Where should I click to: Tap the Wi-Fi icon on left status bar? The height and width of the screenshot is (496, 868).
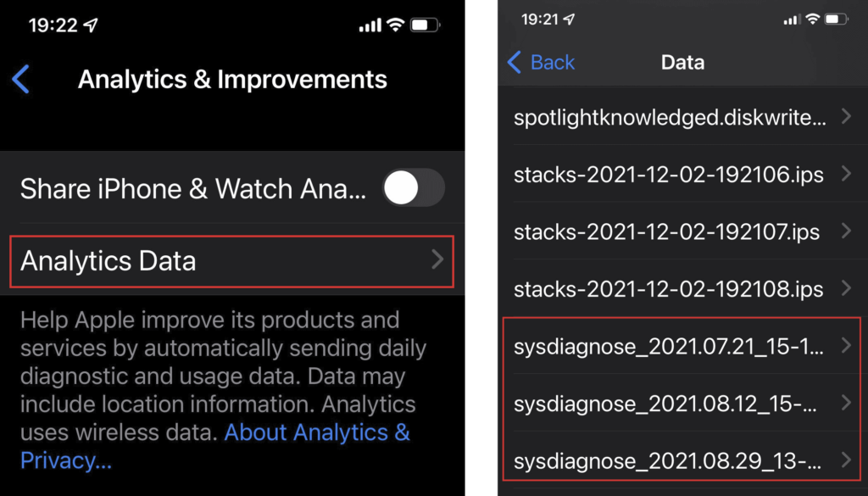pos(395,25)
